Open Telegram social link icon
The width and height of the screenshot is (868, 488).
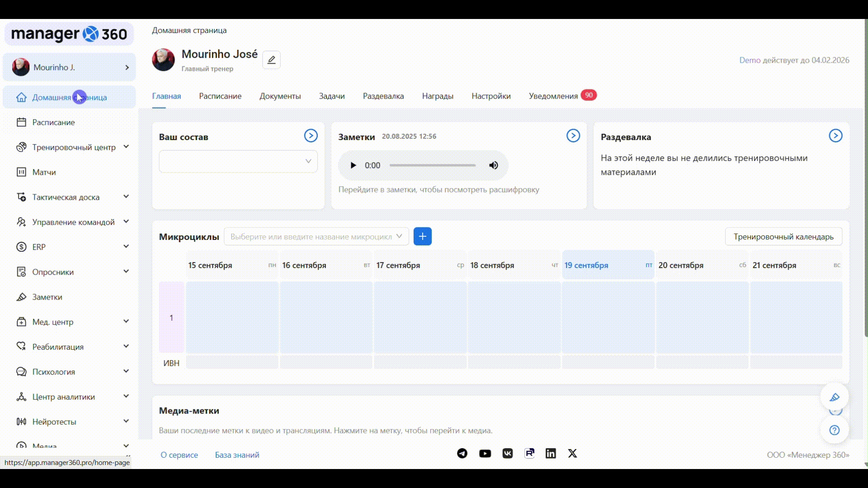(462, 453)
